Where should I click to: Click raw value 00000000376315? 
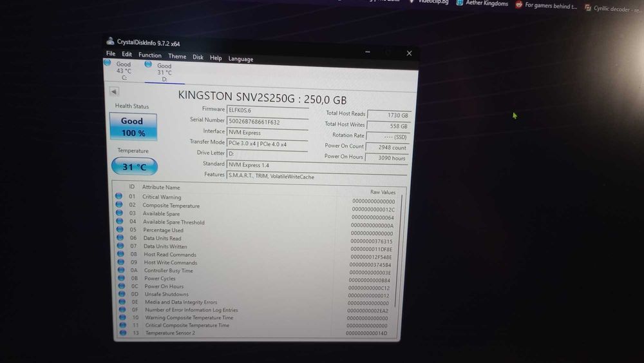372,241
